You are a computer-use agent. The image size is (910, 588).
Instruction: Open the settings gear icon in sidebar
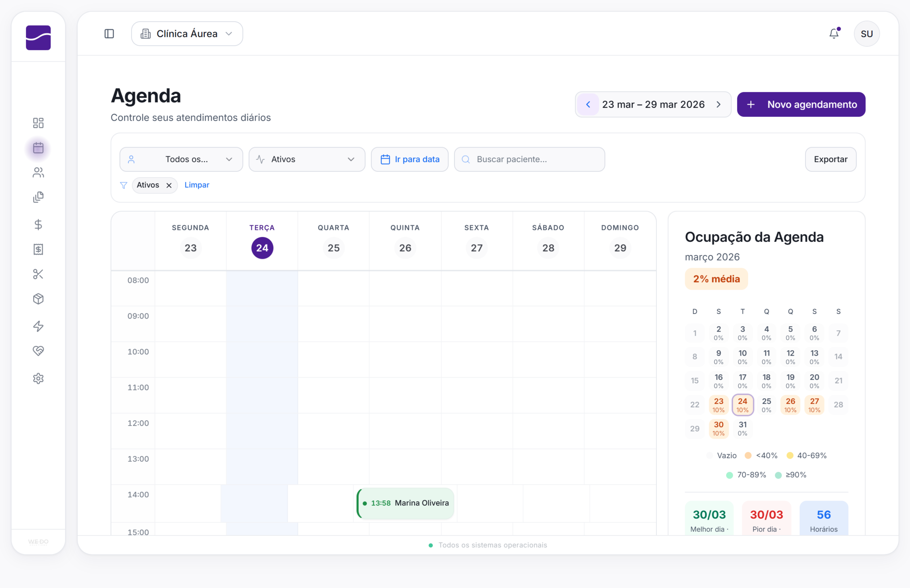[38, 378]
